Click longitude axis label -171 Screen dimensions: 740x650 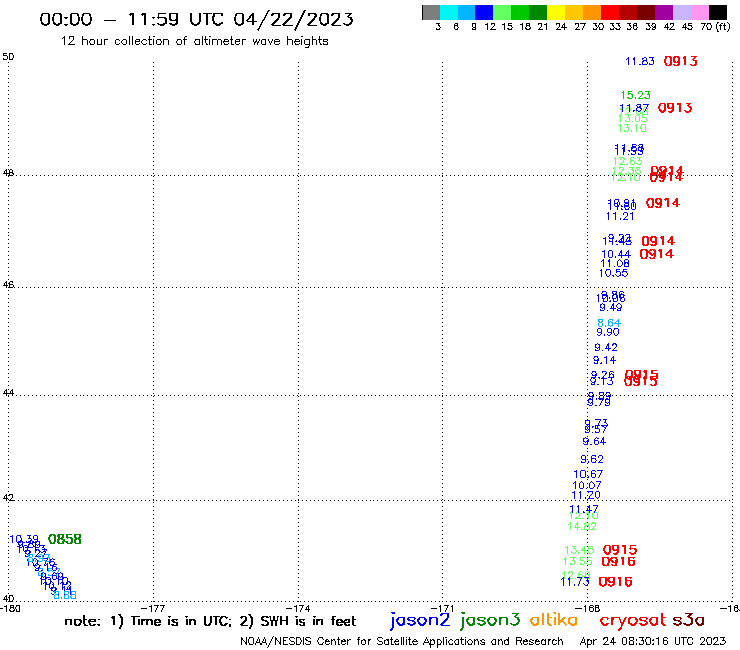pyautogui.click(x=442, y=609)
